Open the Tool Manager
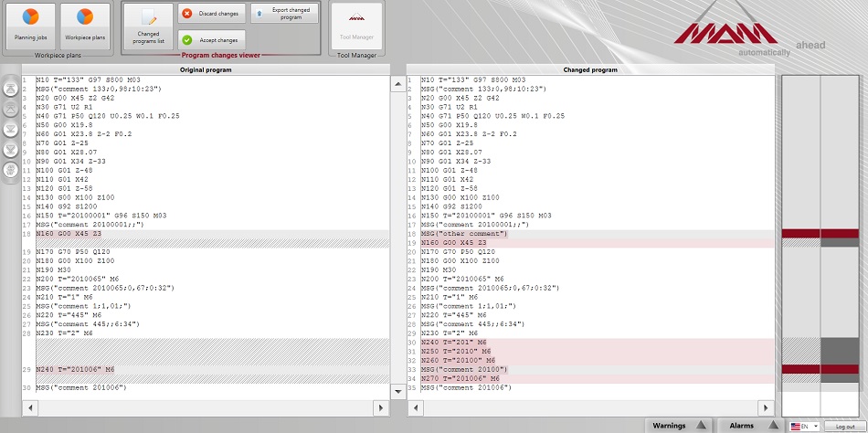 (x=356, y=26)
